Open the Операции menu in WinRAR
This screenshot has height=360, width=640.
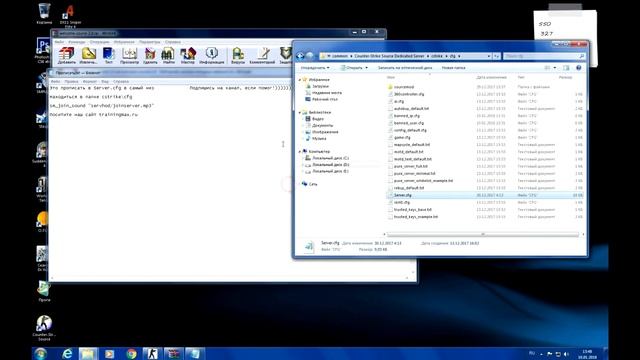pos(100,42)
